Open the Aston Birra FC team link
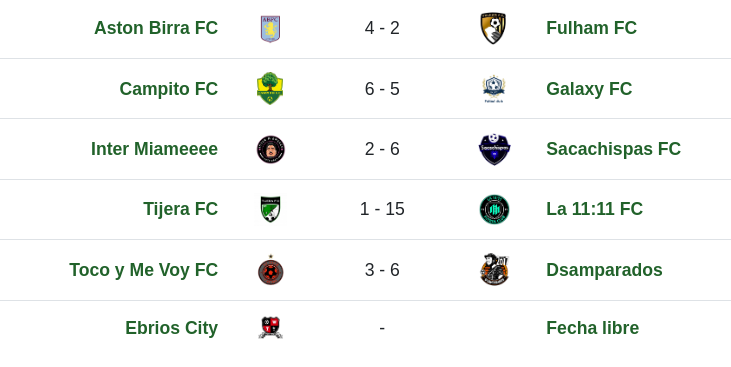The height and width of the screenshot is (367, 731). [156, 28]
